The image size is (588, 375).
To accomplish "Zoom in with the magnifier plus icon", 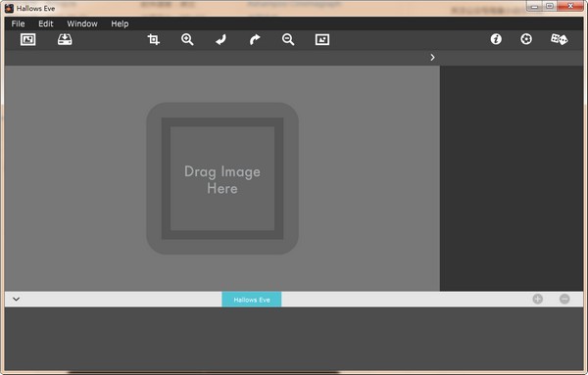I will [187, 39].
